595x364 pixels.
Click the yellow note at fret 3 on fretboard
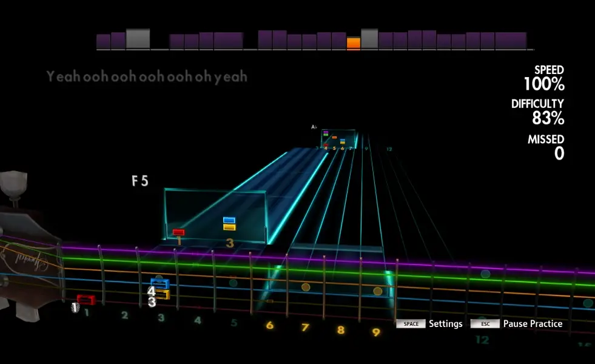(163, 294)
